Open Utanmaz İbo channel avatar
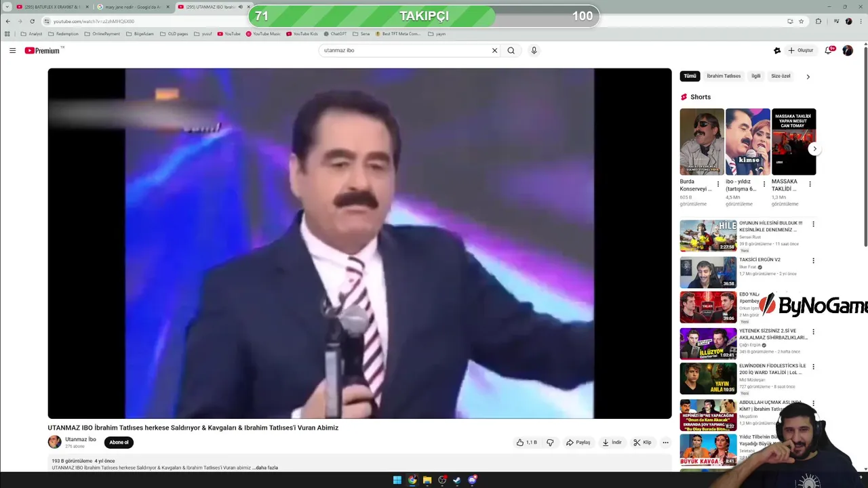The image size is (868, 488). click(54, 442)
